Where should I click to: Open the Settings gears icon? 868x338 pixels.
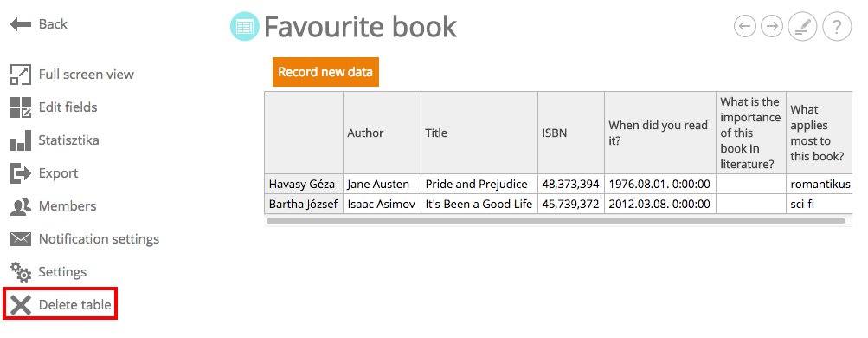(21, 272)
